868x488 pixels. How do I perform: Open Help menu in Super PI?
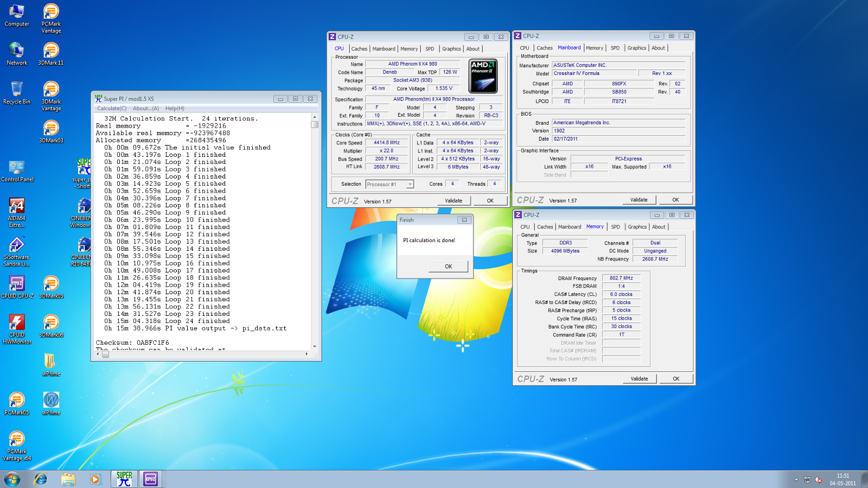[x=175, y=108]
